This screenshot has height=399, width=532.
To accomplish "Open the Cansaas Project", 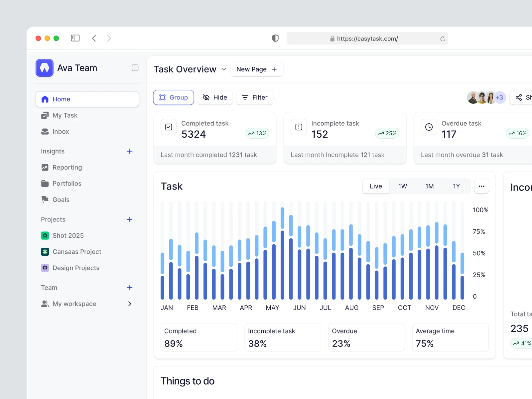I will click(x=87, y=252).
